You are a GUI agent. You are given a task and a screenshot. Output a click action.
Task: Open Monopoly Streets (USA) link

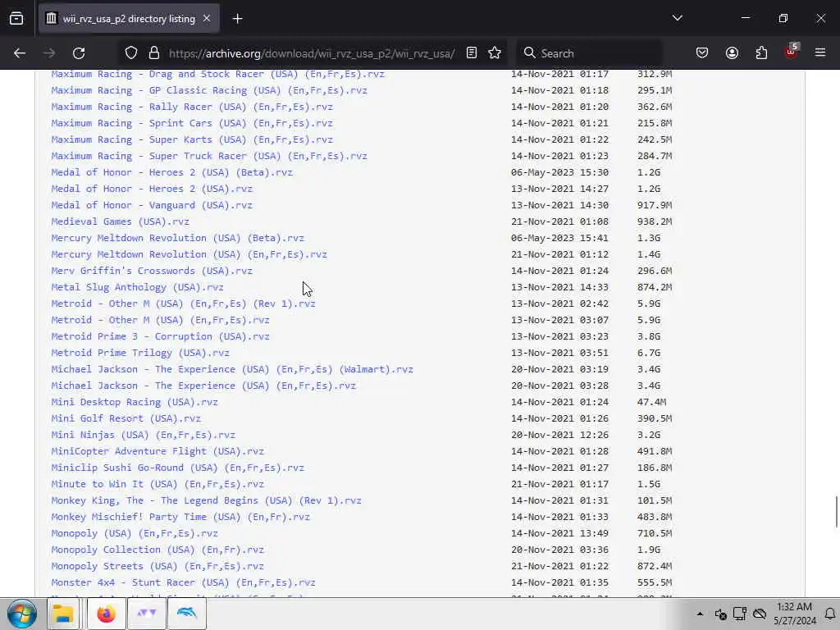157,566
